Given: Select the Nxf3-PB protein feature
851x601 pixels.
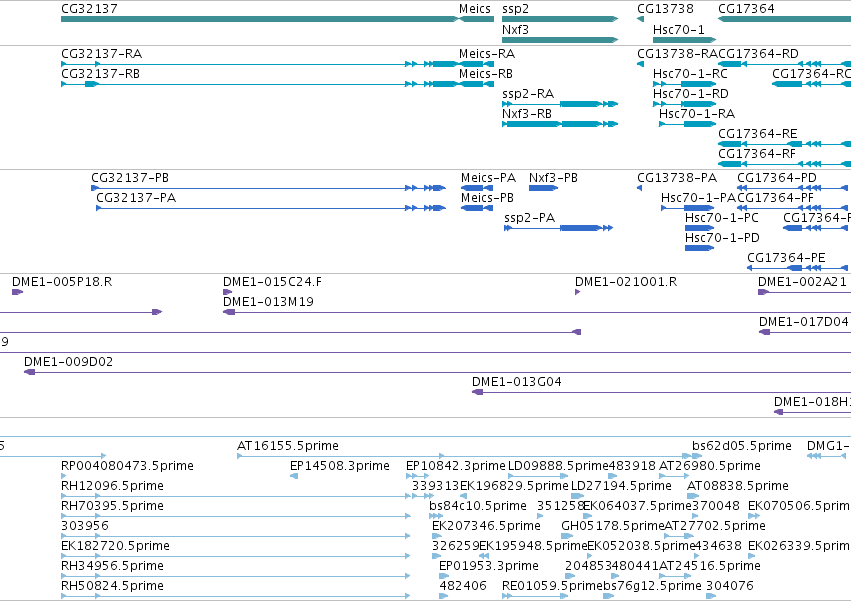Looking at the screenshot, I should tap(543, 188).
